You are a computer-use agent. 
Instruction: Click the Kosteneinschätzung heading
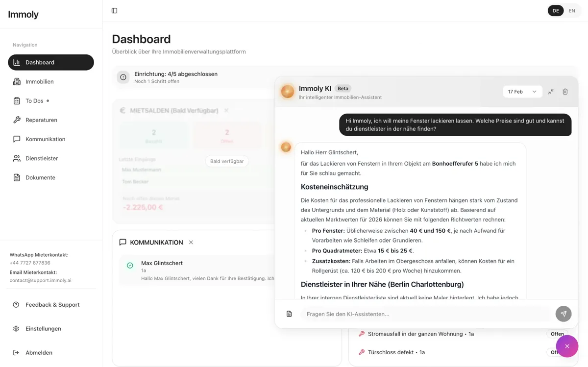[334, 187]
